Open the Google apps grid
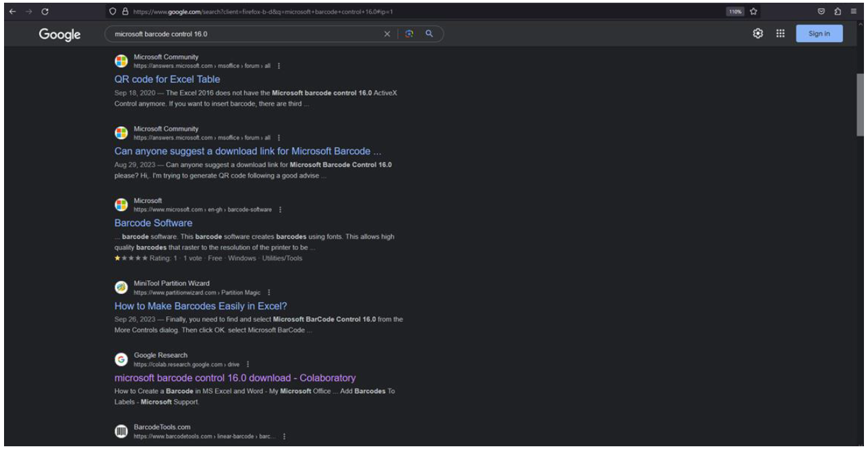868x451 pixels. (x=780, y=34)
